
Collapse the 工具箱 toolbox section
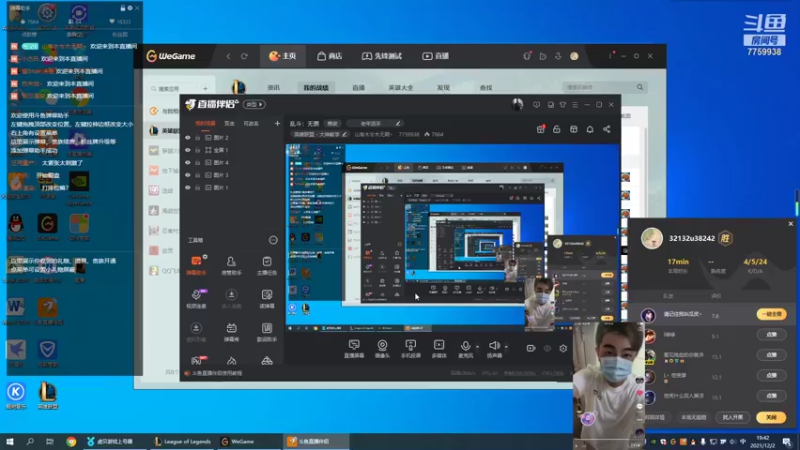coord(273,240)
